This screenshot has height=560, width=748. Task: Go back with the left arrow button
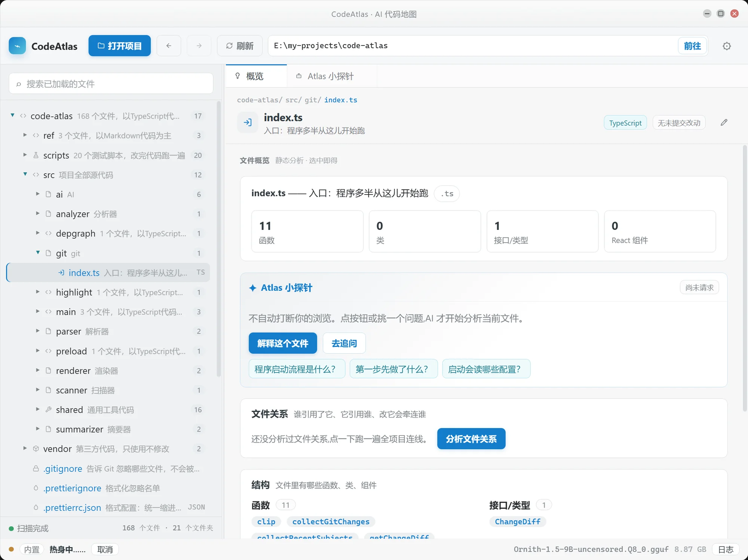[169, 46]
